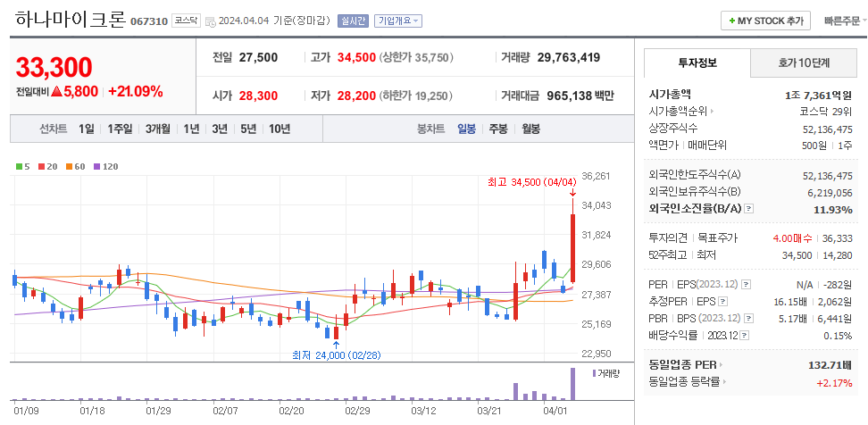Click the low price value 28,200
The height and width of the screenshot is (425, 868).
357,96
